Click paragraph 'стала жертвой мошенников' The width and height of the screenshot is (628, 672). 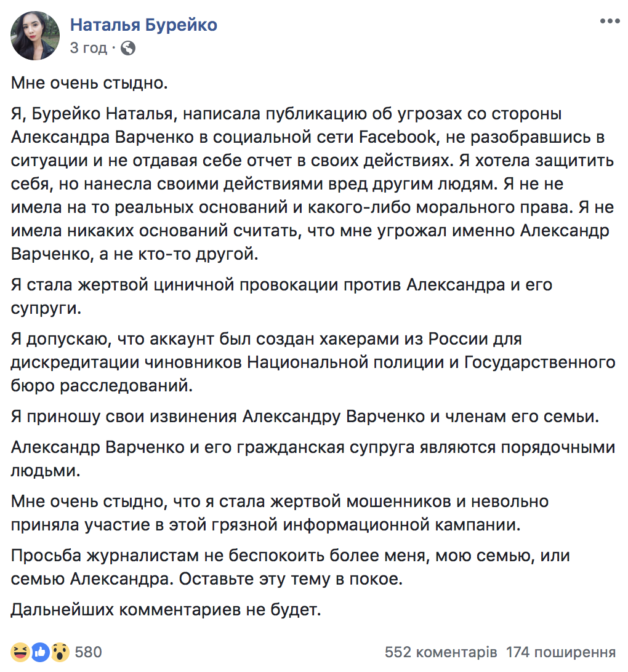pyautogui.click(x=280, y=513)
